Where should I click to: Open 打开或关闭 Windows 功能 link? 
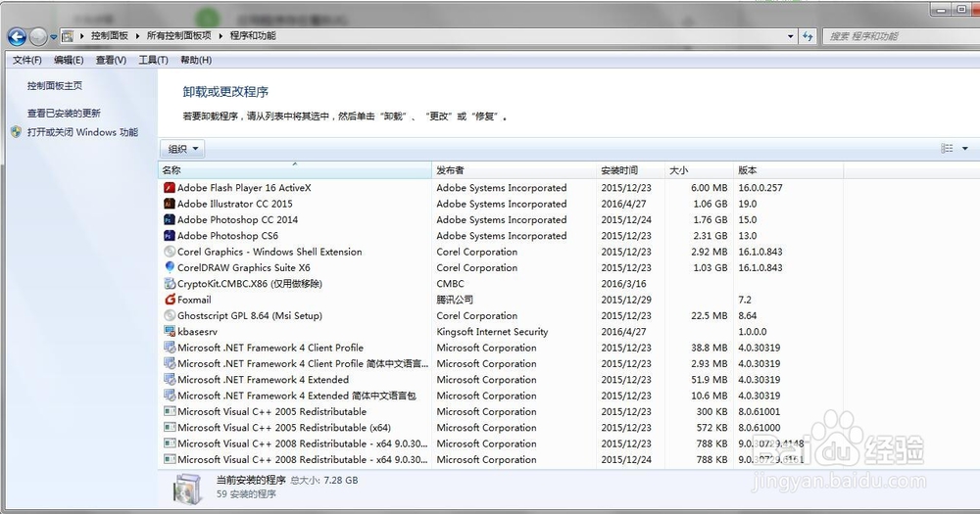pos(82,132)
